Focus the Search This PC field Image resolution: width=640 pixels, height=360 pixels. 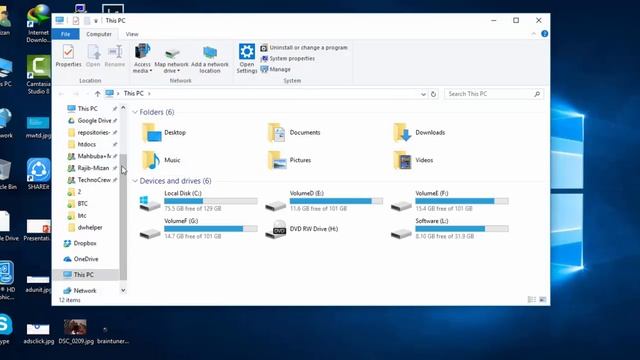494,94
